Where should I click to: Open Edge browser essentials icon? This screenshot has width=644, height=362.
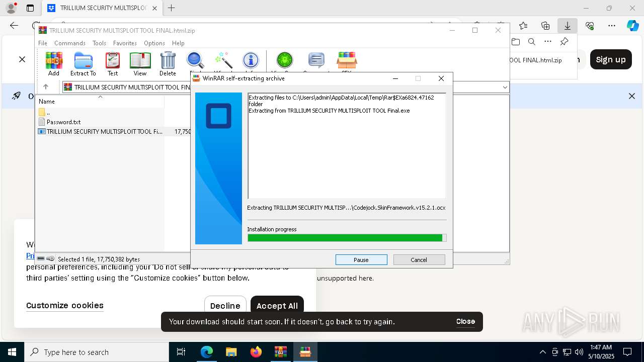point(590,26)
